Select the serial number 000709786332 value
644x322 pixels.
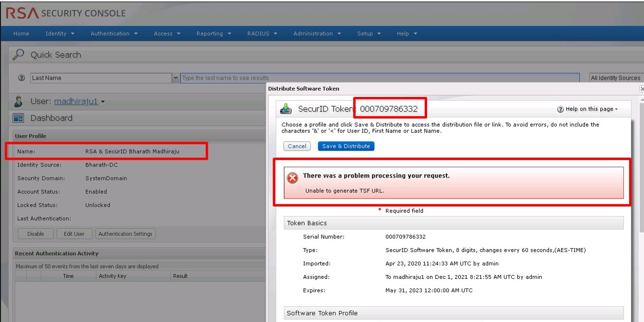[x=405, y=237]
